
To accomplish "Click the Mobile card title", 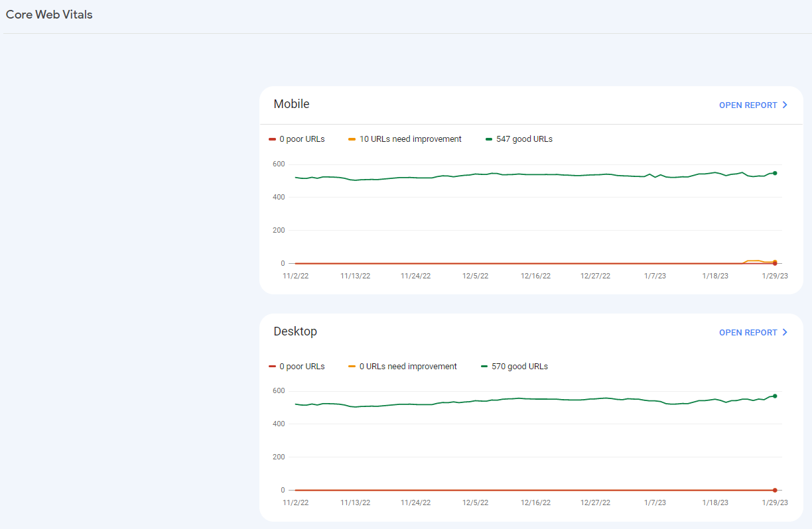I will pos(291,104).
